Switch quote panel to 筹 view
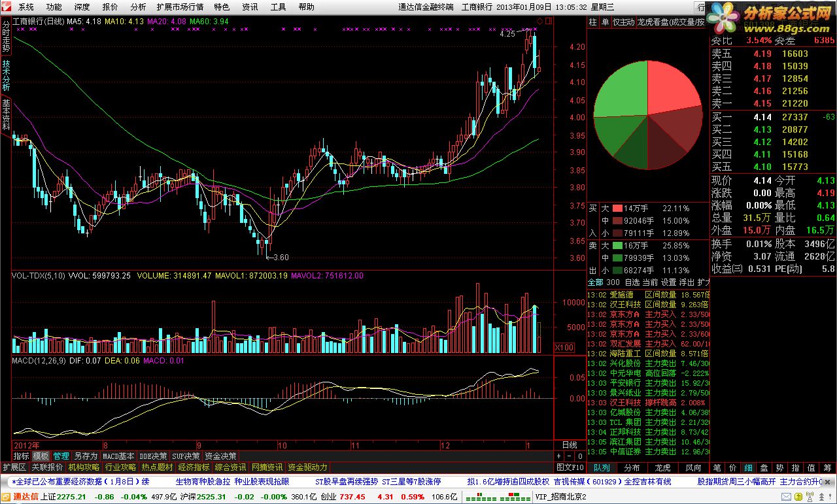 tap(827, 467)
